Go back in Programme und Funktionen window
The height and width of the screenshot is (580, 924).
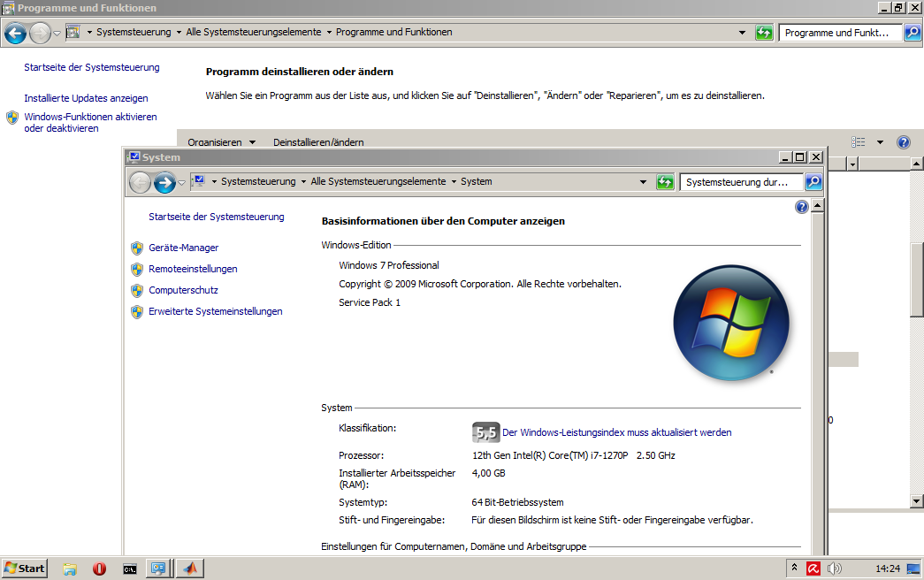[x=15, y=33]
